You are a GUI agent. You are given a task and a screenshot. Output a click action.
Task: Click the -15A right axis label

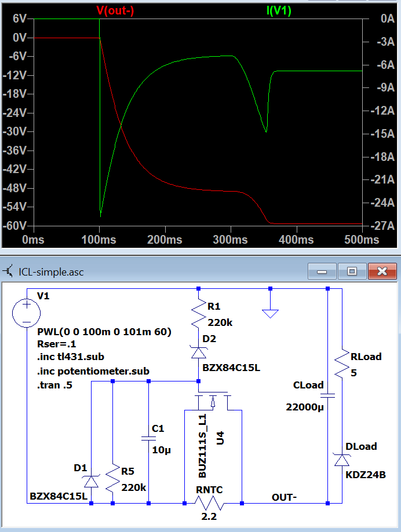[382, 134]
